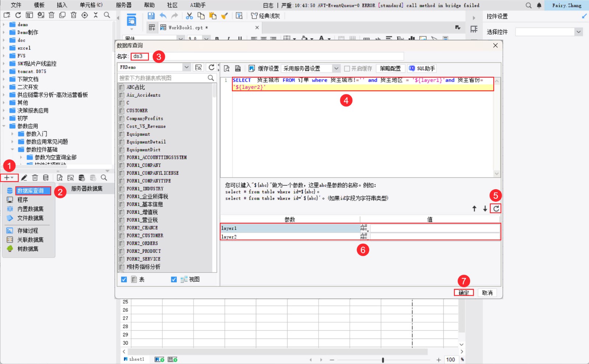Screen dimensions: 589x364
Task: Click the Save icon in the main toolbar
Action: pyautogui.click(x=151, y=16)
